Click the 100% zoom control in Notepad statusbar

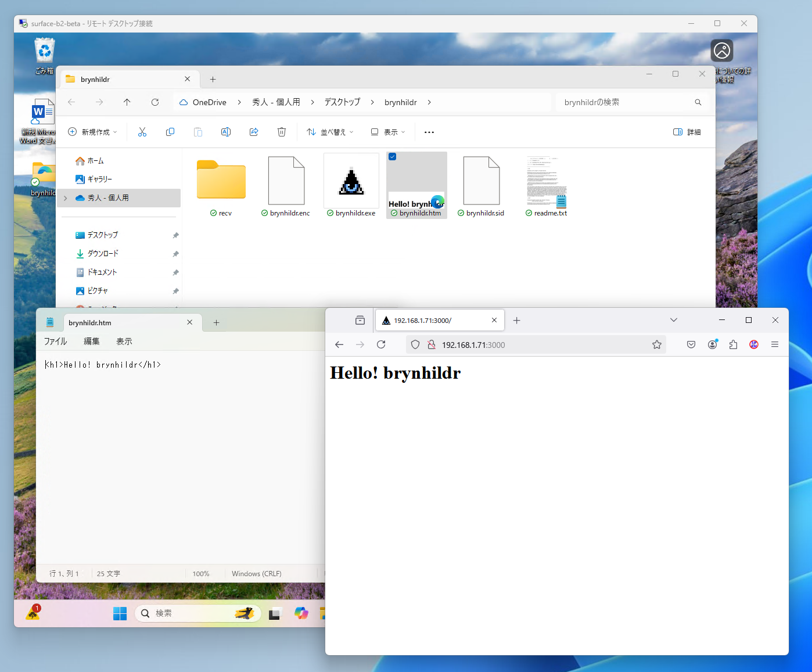[200, 573]
